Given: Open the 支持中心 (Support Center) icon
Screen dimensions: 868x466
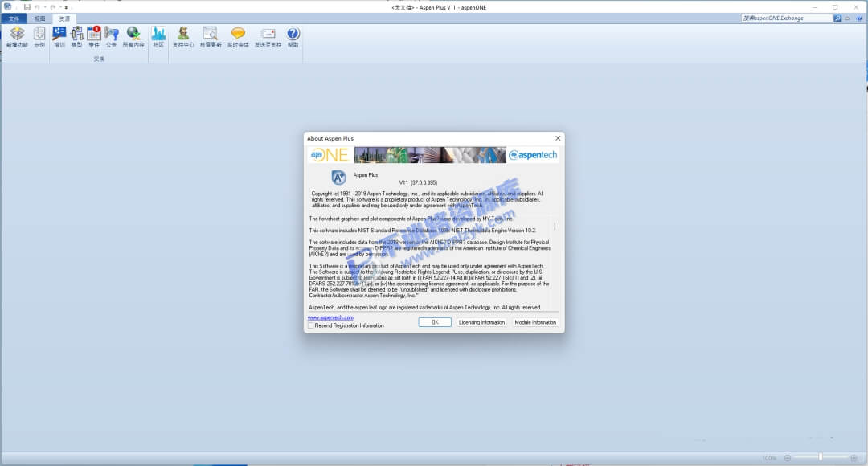Looking at the screenshot, I should click(183, 37).
